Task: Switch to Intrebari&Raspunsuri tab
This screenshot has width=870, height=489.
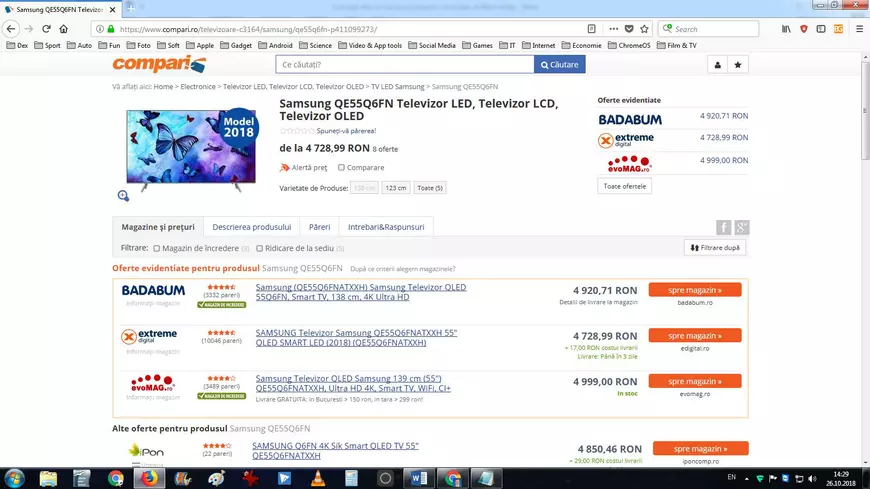Action: click(x=386, y=227)
